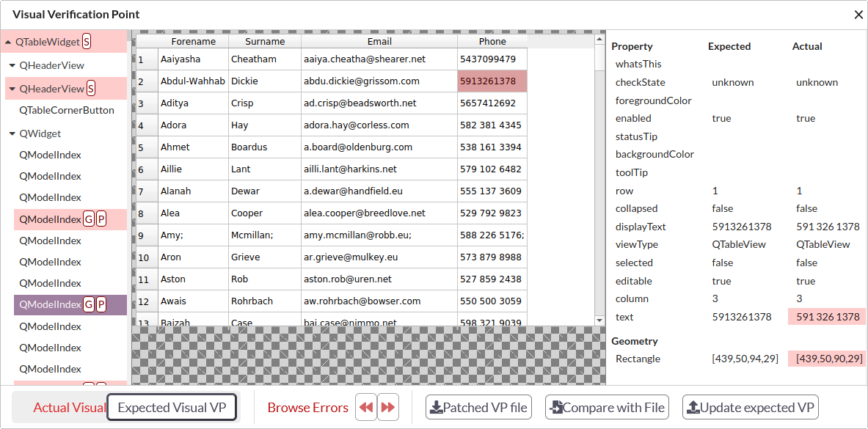868x429 pixels.
Task: Collapse the QWidget tree node
Action: pos(12,134)
